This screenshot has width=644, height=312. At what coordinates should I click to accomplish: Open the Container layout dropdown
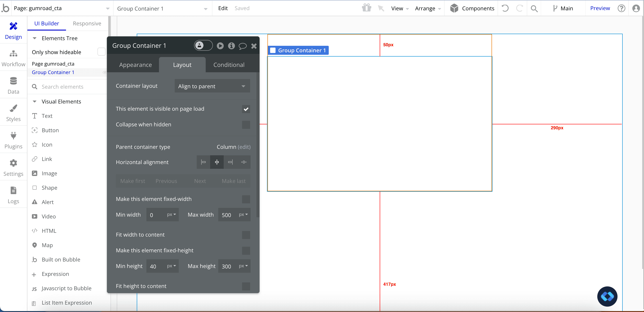(212, 86)
